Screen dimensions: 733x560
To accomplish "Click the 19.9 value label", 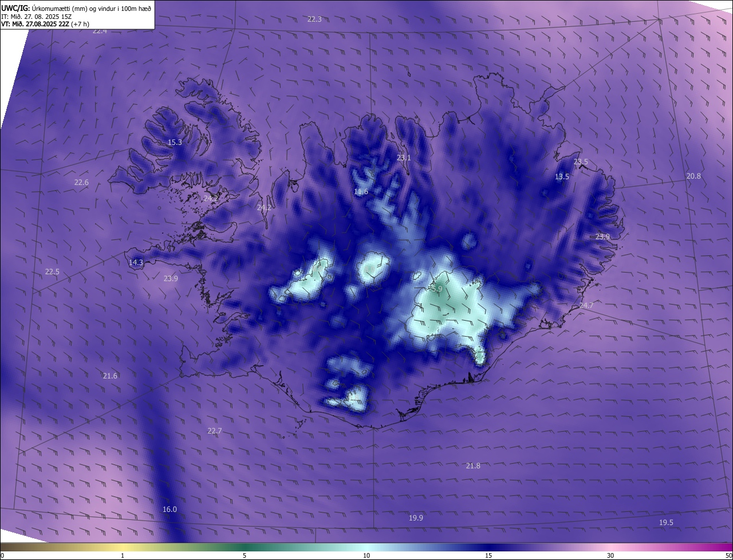I will coord(416,518).
